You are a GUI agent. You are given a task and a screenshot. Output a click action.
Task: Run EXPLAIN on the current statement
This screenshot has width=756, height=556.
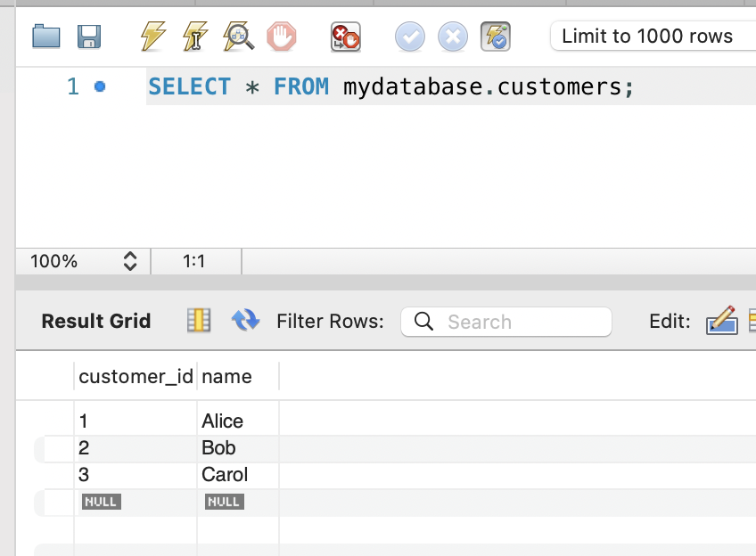[238, 37]
